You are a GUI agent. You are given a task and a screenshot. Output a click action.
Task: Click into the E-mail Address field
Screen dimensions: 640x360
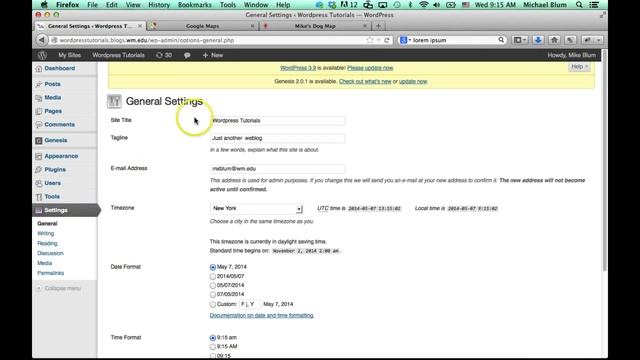277,169
